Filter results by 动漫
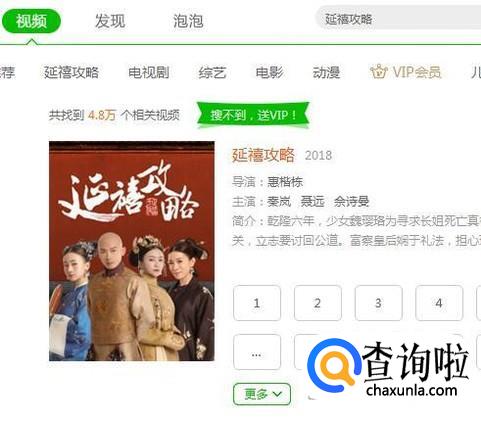Viewport: 481px width, 421px height. (x=326, y=72)
